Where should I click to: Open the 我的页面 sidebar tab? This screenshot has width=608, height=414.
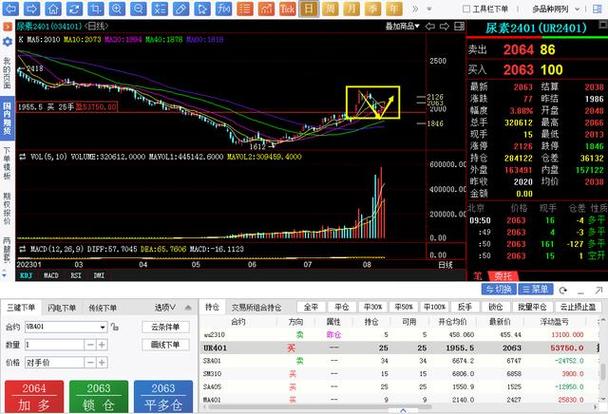(7, 72)
